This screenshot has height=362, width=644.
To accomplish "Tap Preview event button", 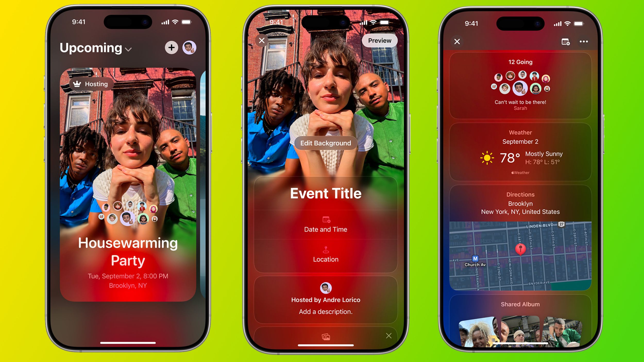I will click(379, 41).
